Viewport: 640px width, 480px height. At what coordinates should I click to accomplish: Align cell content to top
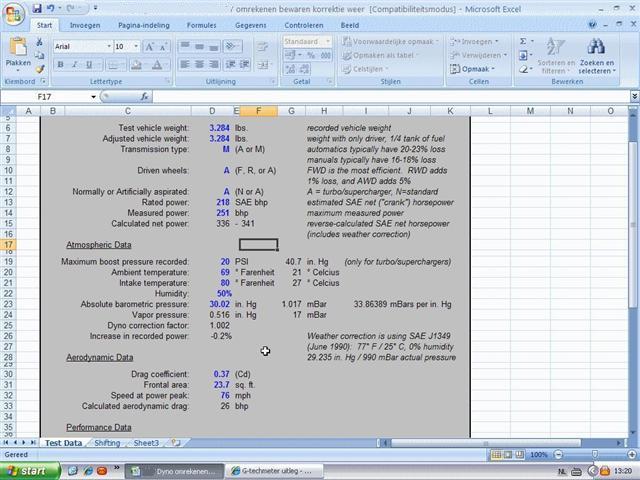pos(185,46)
